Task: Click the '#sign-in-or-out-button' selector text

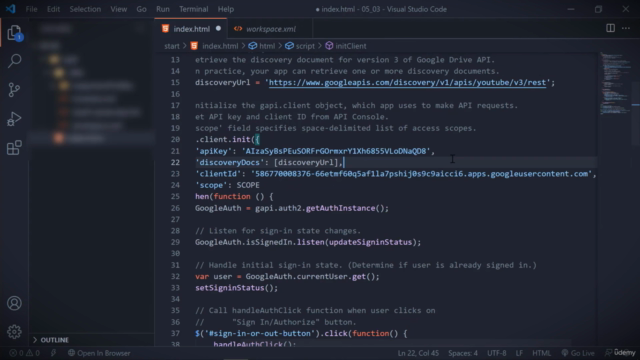Action: pyautogui.click(x=260, y=333)
